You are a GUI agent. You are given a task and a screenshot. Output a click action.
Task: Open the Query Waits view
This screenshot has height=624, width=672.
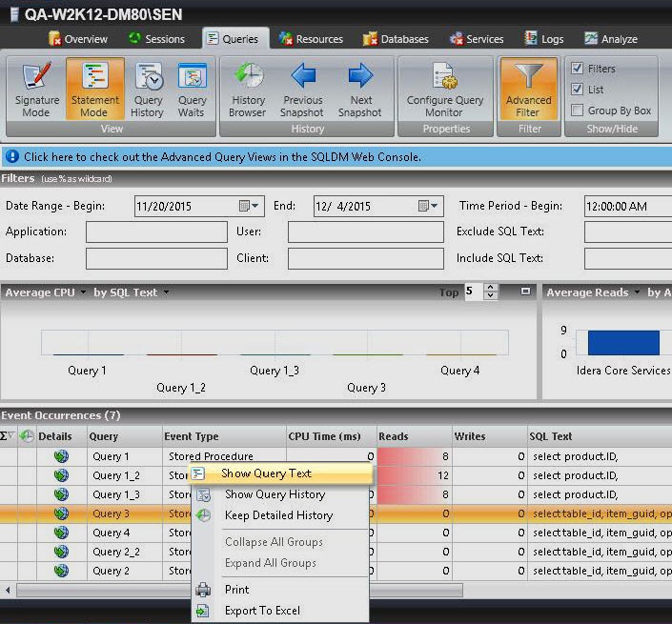coord(192,89)
